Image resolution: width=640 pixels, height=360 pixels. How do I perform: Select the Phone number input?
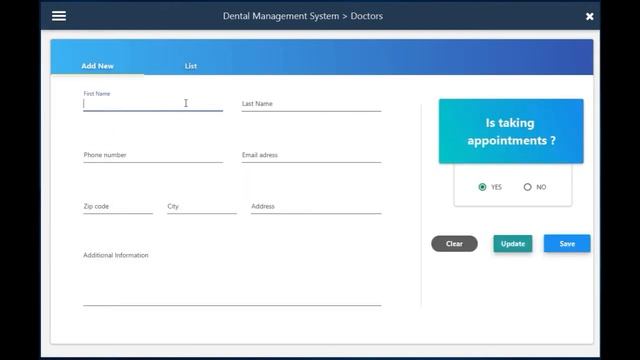pyautogui.click(x=153, y=155)
